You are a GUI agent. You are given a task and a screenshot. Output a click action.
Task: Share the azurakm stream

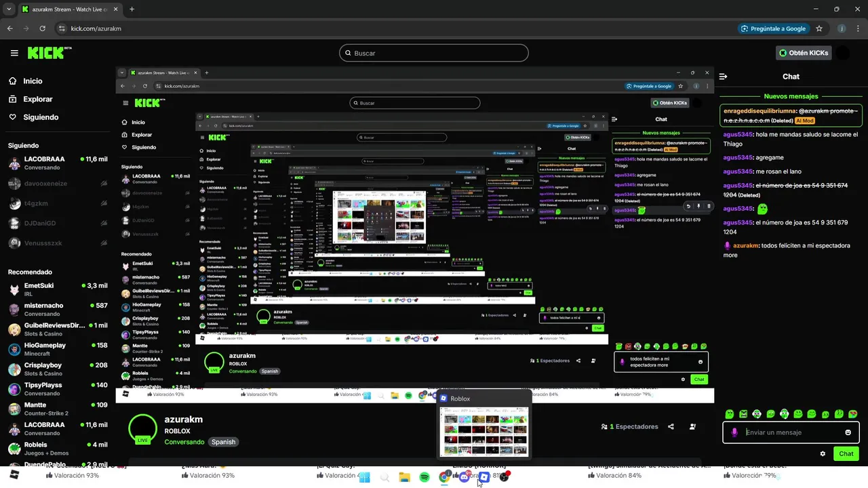[x=671, y=426]
